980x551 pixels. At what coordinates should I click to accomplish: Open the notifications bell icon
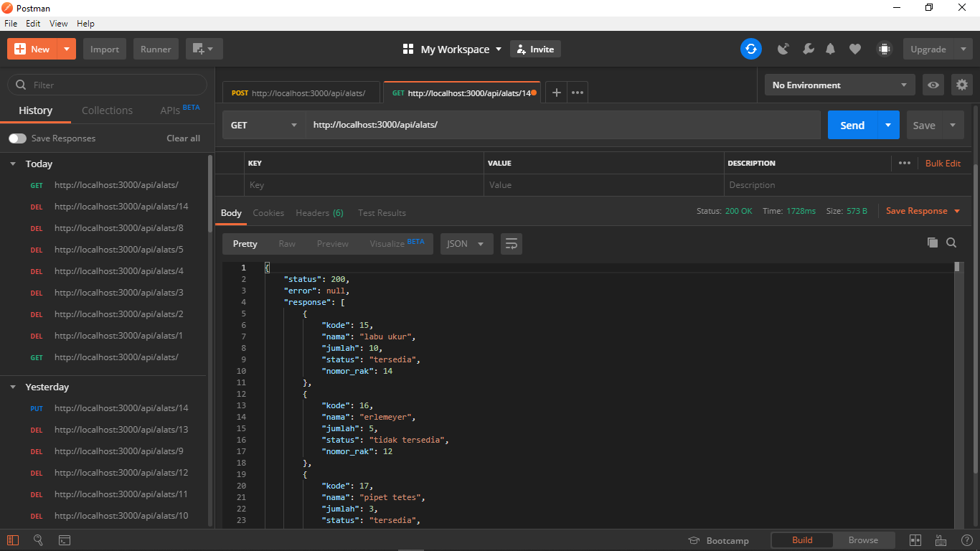click(830, 49)
